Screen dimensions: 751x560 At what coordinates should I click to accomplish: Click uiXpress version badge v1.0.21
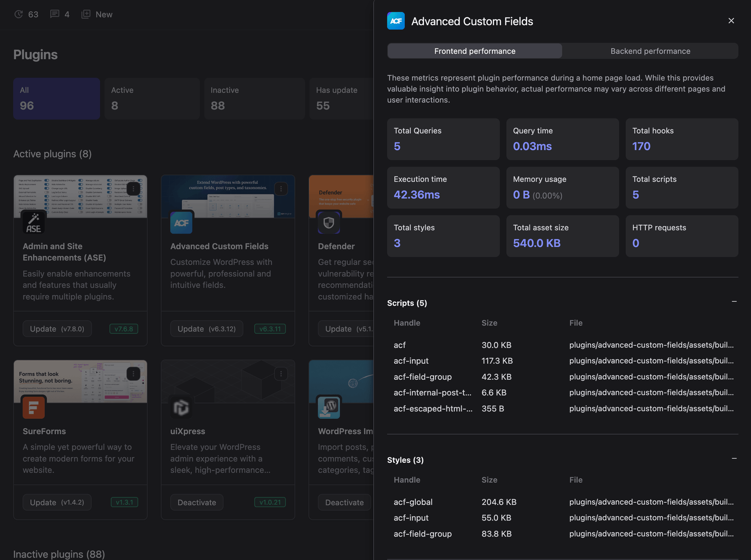(270, 502)
